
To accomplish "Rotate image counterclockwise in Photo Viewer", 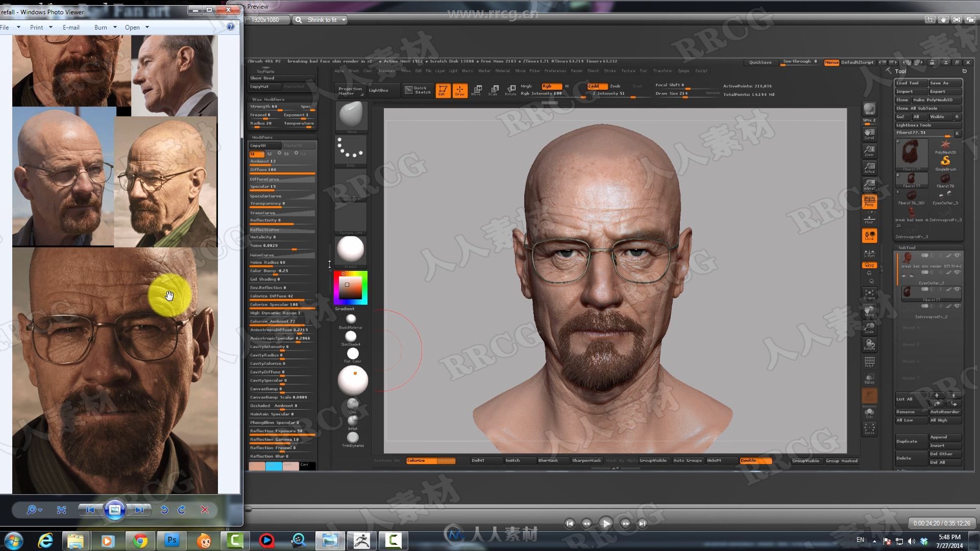I will [164, 510].
